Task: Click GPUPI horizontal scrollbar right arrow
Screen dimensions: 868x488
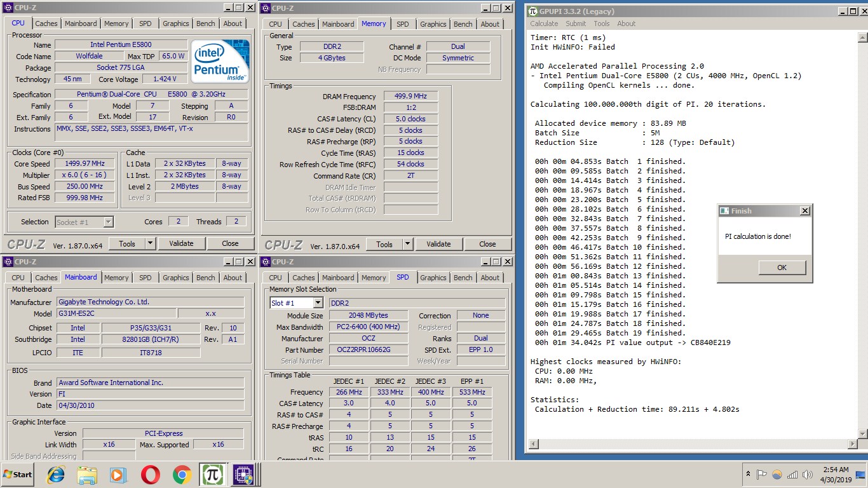Action: pos(852,444)
